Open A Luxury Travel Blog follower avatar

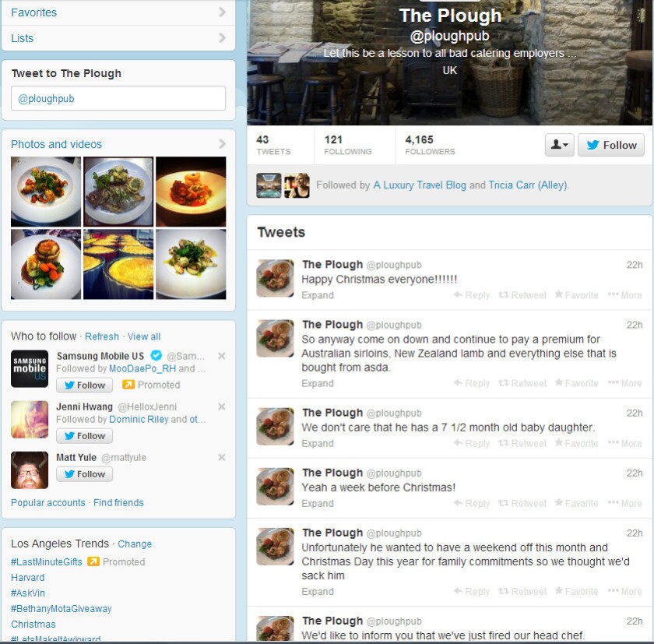pyautogui.click(x=269, y=185)
